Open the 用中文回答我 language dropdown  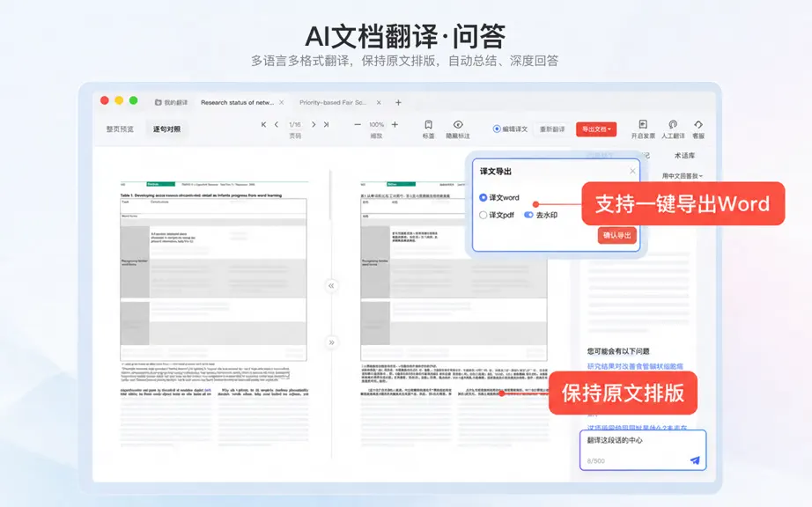[x=682, y=176]
